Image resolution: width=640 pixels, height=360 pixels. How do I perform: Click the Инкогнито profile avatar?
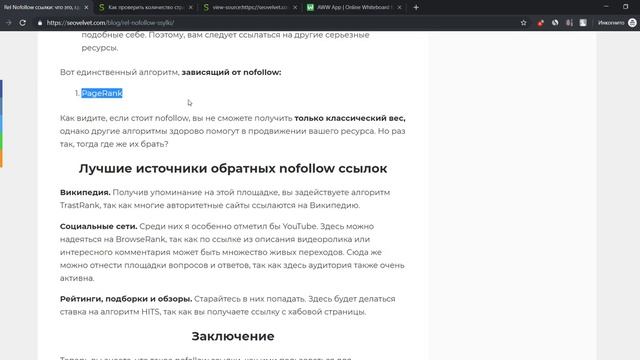pos(632,23)
